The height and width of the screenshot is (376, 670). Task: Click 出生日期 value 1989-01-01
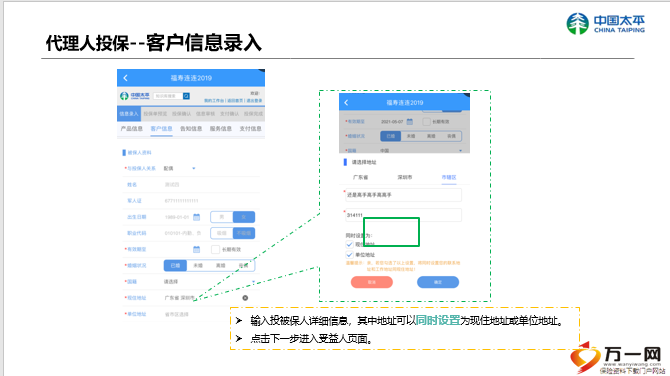[x=177, y=217]
